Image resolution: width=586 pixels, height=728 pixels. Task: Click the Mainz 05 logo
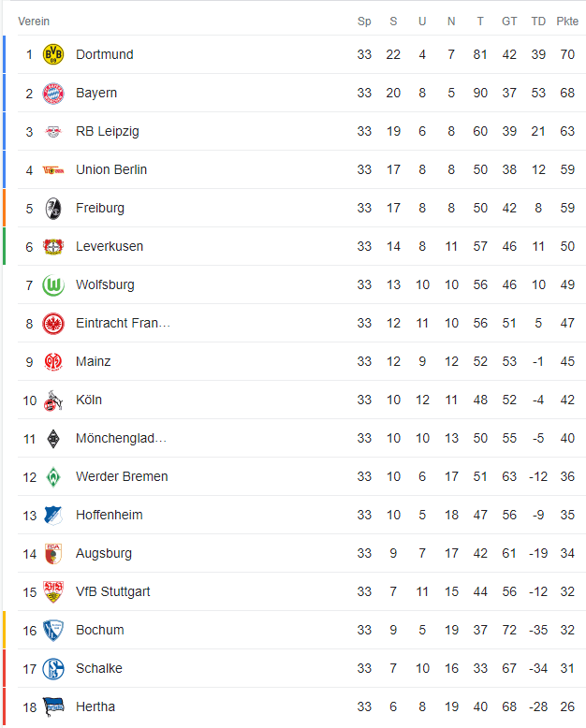tap(53, 362)
